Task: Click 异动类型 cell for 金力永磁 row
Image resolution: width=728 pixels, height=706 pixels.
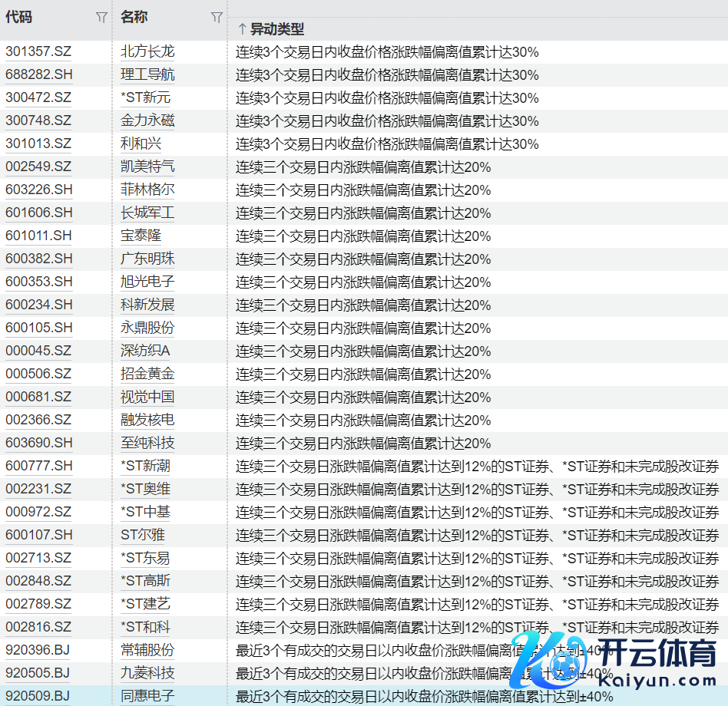Action: pos(387,121)
